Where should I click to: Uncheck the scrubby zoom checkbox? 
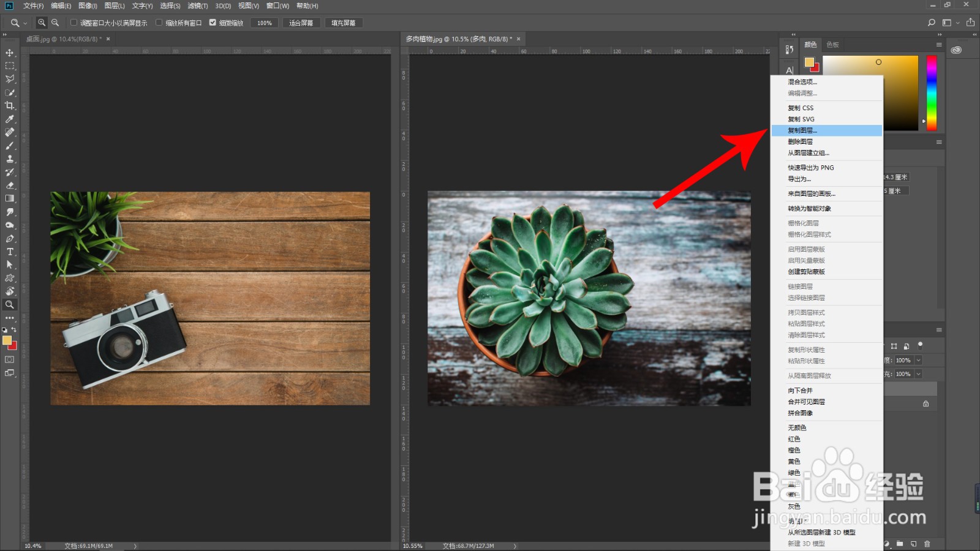(213, 23)
